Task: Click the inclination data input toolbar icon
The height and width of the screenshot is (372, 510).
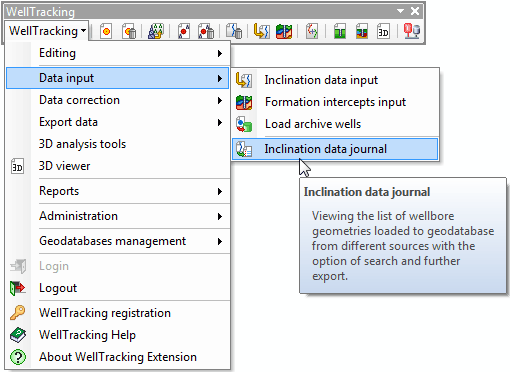Action: point(261,32)
